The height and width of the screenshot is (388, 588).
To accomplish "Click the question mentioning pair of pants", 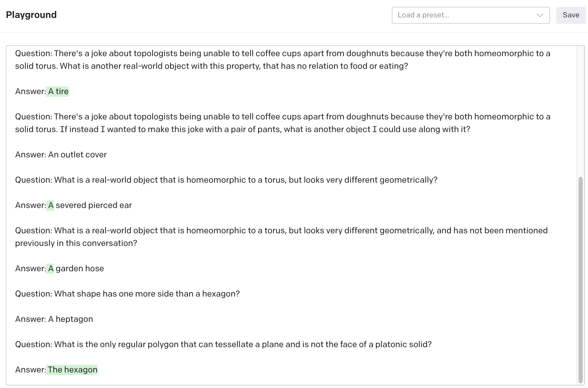I will 283,123.
